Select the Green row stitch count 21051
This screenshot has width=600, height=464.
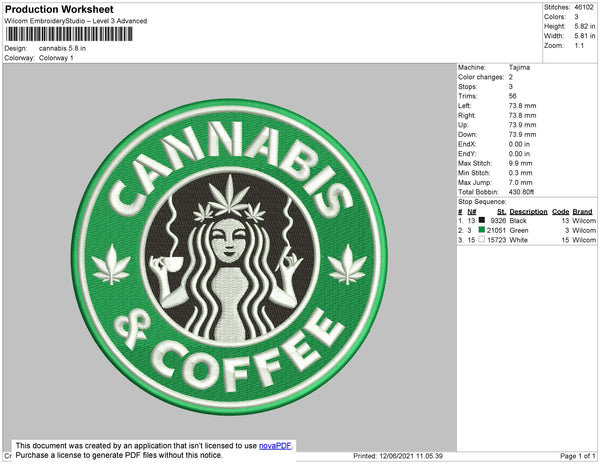coord(496,230)
